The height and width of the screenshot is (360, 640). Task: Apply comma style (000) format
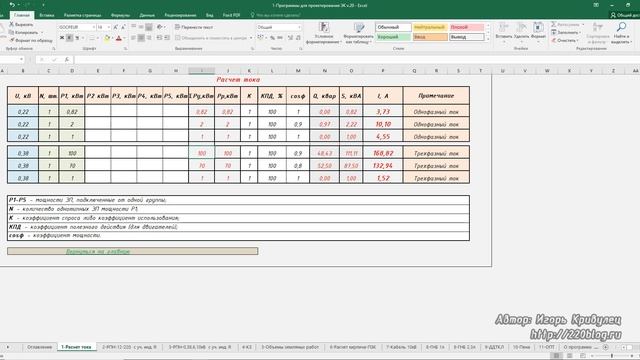coord(280,38)
